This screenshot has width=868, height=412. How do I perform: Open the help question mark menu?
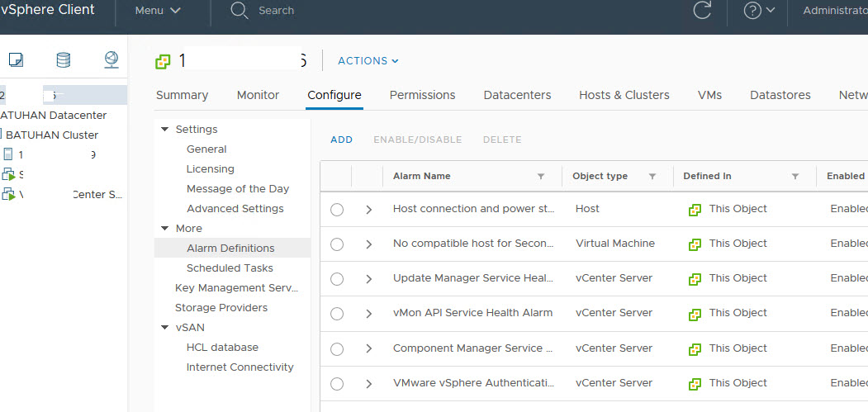[x=758, y=11]
